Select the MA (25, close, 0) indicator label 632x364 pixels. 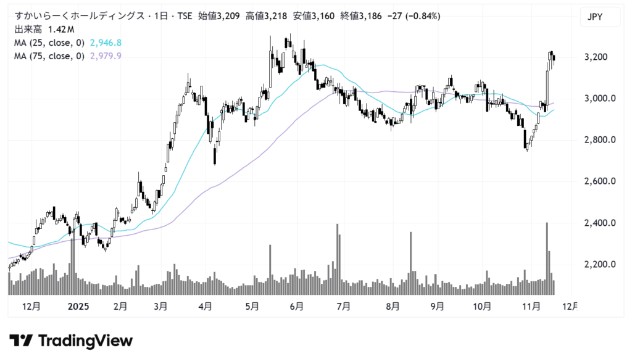click(x=51, y=43)
